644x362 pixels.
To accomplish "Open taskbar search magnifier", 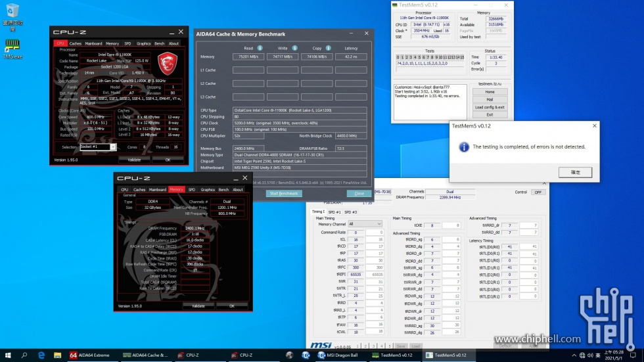I will (24, 355).
